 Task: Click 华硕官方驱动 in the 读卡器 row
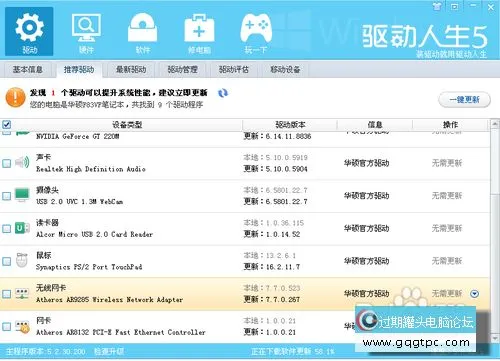[x=367, y=228]
